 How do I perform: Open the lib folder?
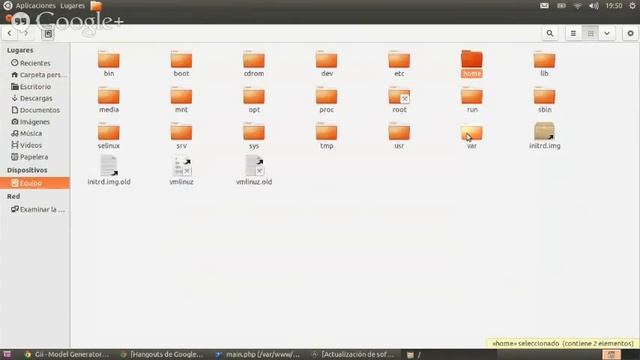[x=544, y=64]
